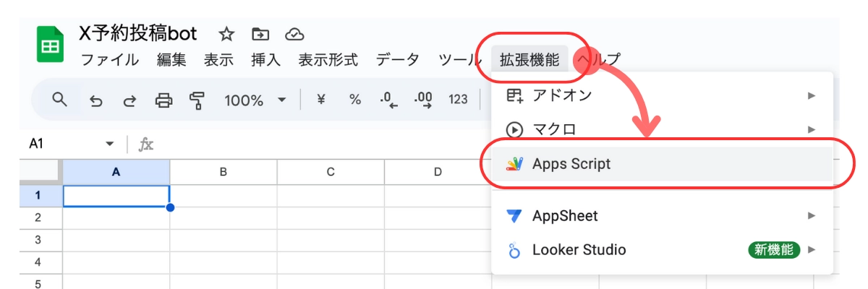Open the 123 number formats menu
Image resolution: width=868 pixels, height=289 pixels.
pos(458,100)
